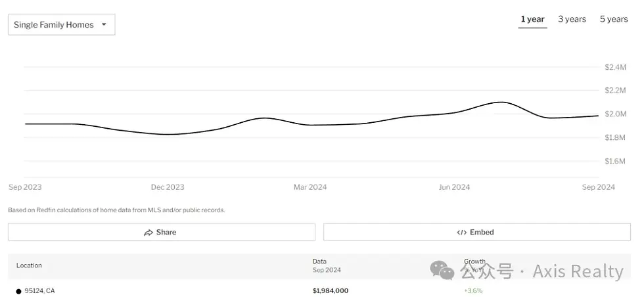
Task: Switch to the 1 year tab
Action: pyautogui.click(x=532, y=19)
